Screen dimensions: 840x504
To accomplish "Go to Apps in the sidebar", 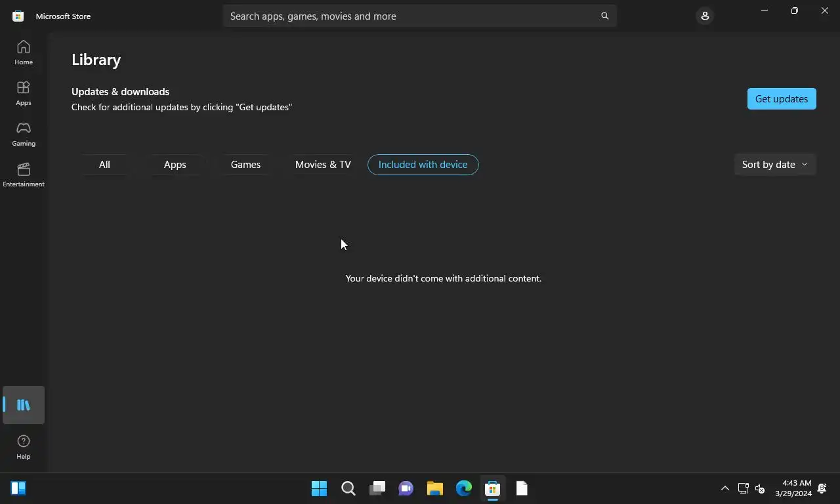I will click(x=24, y=93).
